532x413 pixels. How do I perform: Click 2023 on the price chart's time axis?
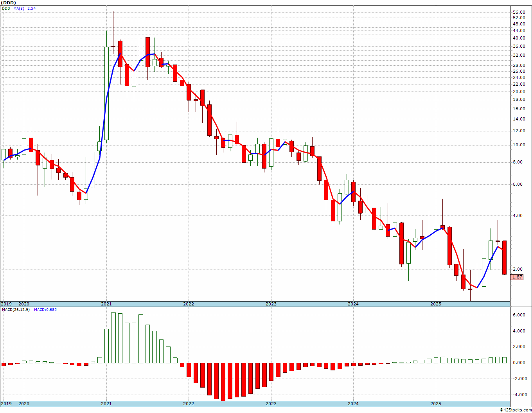pos(271,304)
